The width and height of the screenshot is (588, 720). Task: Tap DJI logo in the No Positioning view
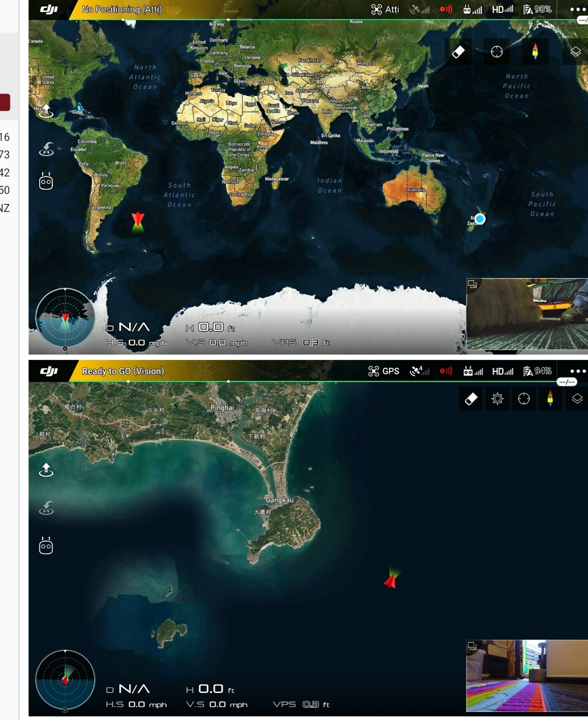tap(49, 9)
